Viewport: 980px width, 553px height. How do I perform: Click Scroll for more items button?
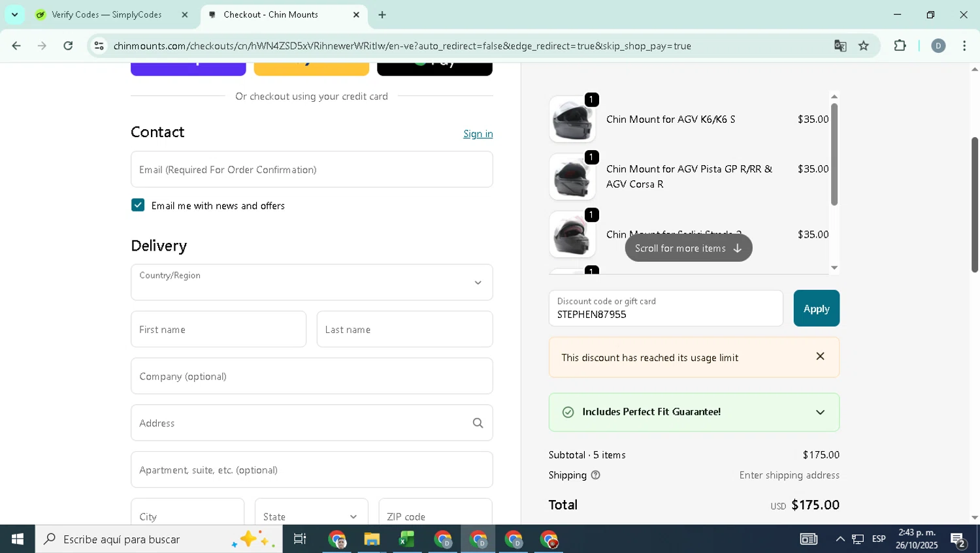(x=688, y=248)
